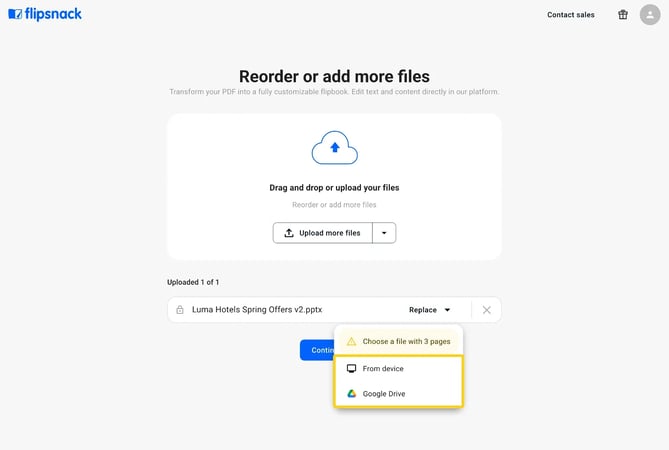Click the cloud upload illustration
The height and width of the screenshot is (450, 669).
334,148
